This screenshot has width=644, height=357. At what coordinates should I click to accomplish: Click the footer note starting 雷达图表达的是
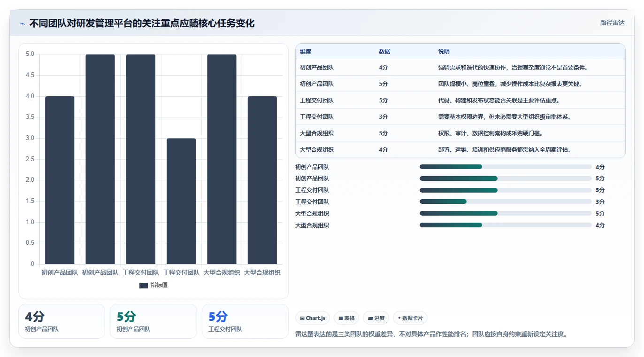pyautogui.click(x=432, y=334)
